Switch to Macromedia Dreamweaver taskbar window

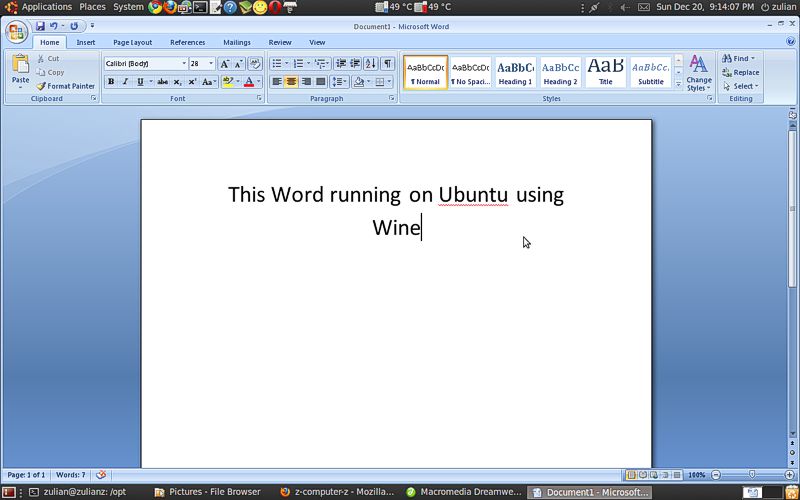(464, 492)
